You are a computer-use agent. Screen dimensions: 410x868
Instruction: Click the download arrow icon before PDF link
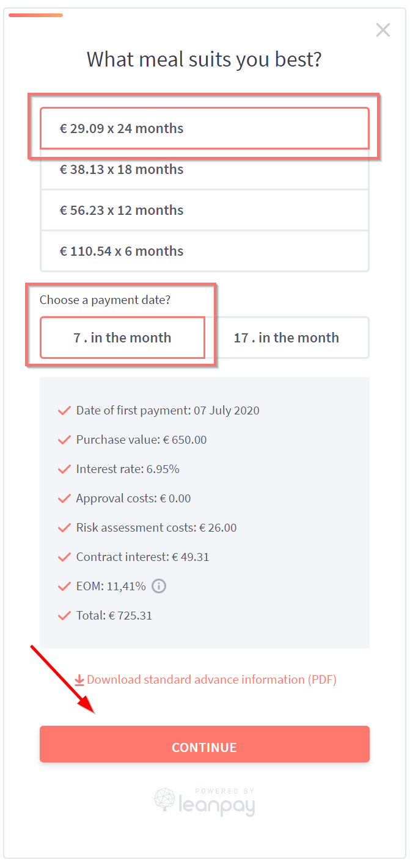(x=79, y=680)
